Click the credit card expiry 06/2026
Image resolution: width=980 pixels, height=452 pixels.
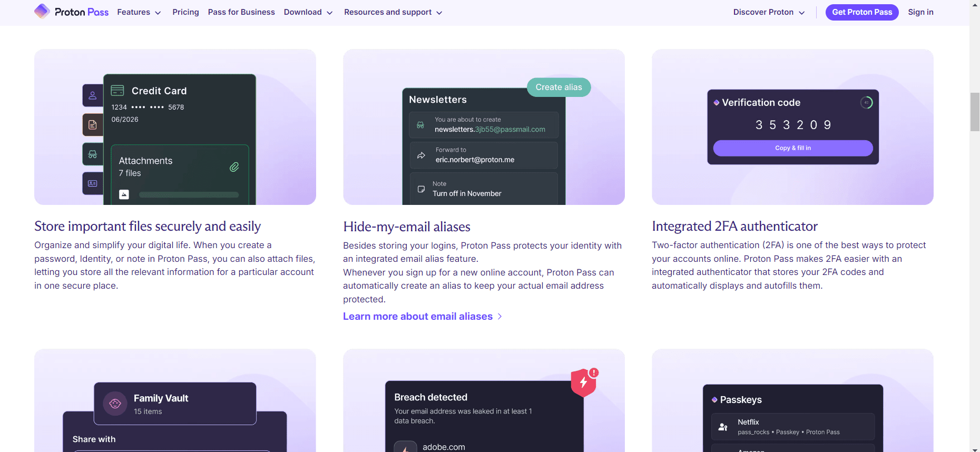125,120
